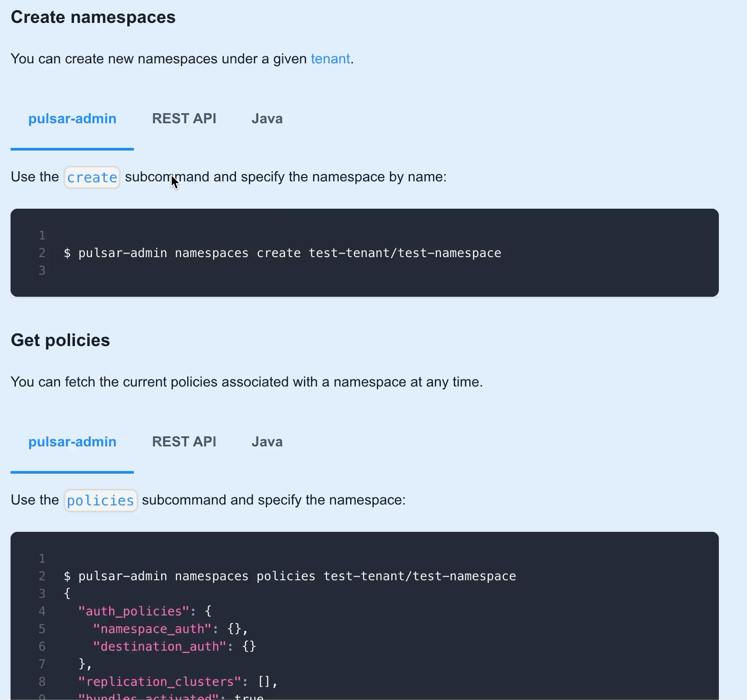Click line number 3 in create code block
This screenshot has width=747, height=700.
point(42,271)
